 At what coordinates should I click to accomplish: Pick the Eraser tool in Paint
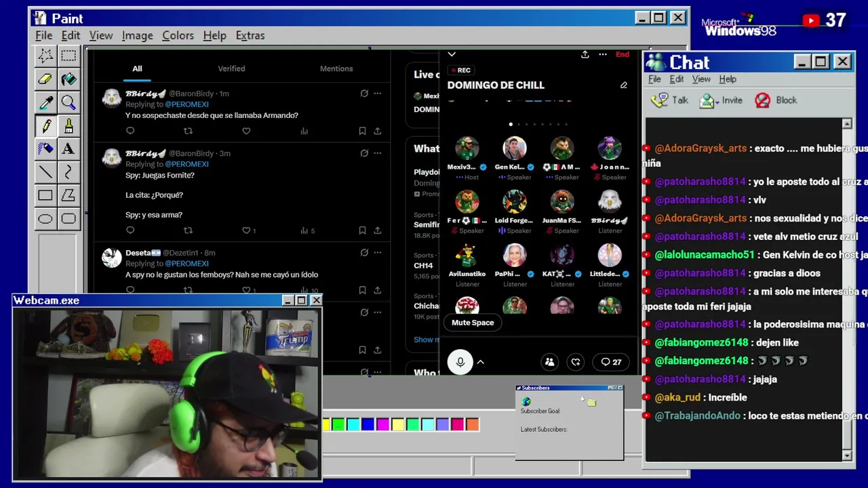click(x=45, y=79)
